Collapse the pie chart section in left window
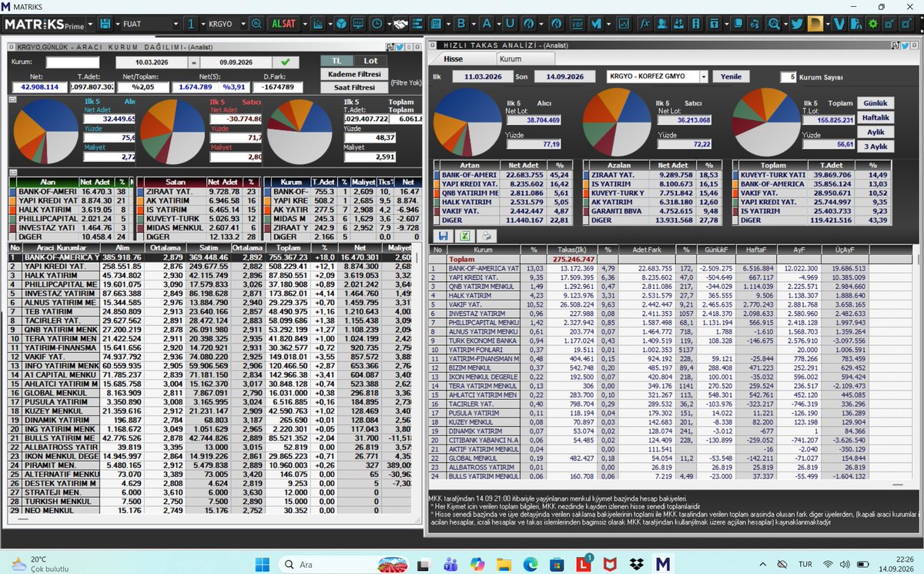The image size is (924, 574). [x=12, y=100]
